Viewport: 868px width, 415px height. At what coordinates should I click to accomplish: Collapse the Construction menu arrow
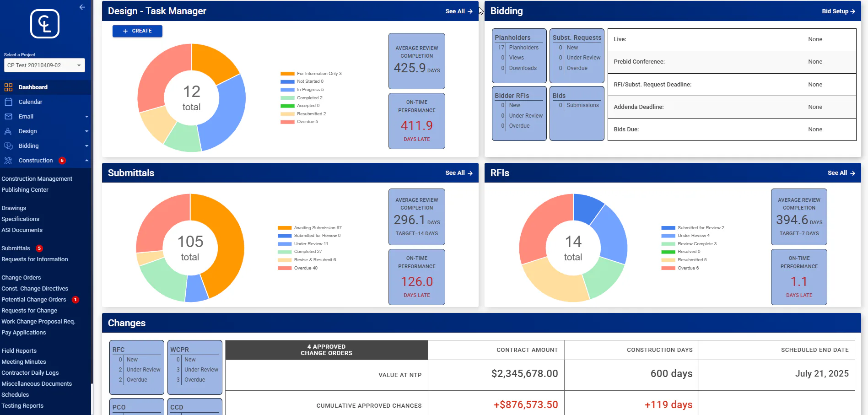(x=86, y=161)
